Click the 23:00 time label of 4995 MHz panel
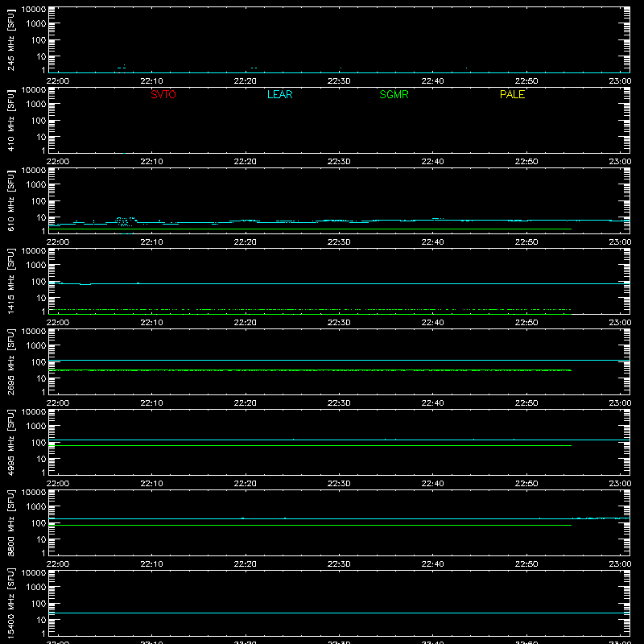Image resolution: width=644 pixels, height=644 pixels. (x=620, y=484)
